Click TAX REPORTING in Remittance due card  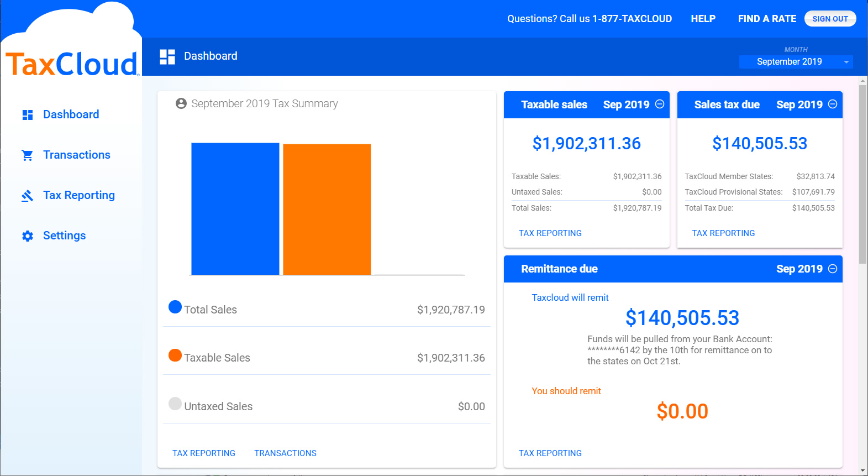(x=550, y=453)
